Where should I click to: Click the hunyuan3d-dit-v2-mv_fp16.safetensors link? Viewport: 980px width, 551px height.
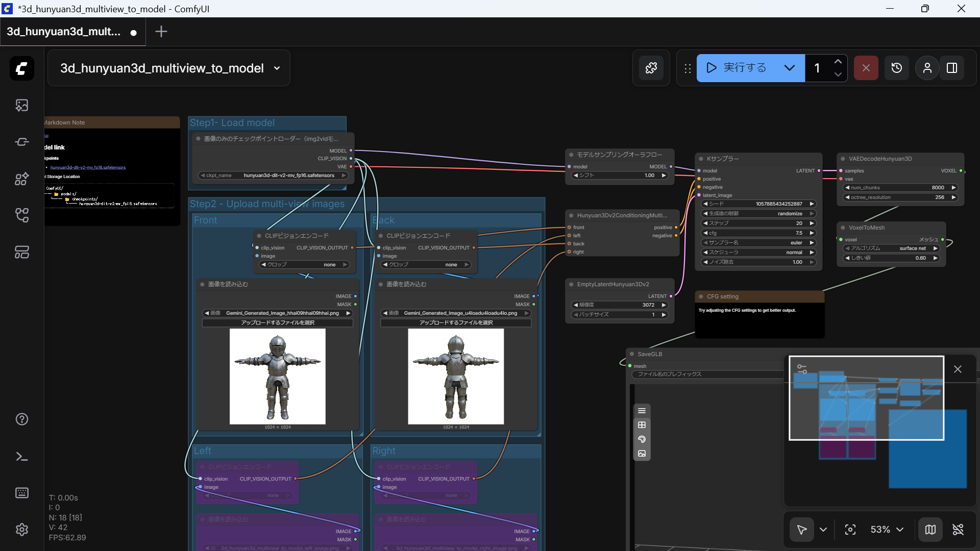pos(88,167)
